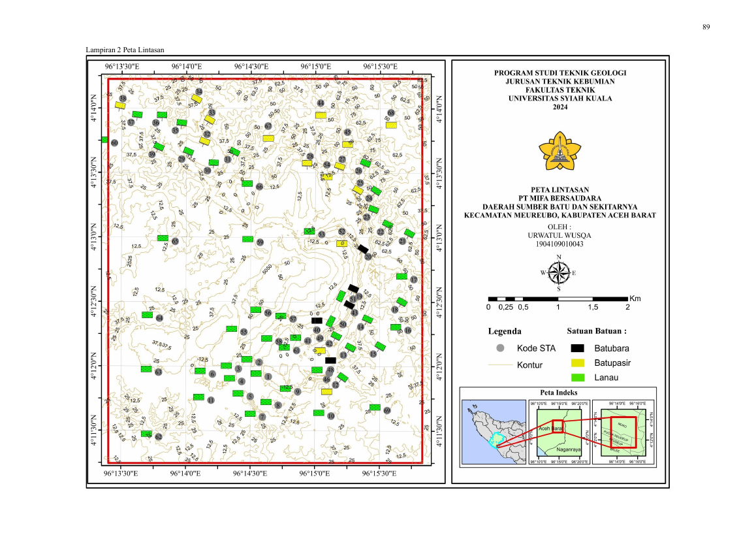The height and width of the screenshot is (535, 756).
Task: Click station marker 44 on the map
Action: click(x=321, y=103)
